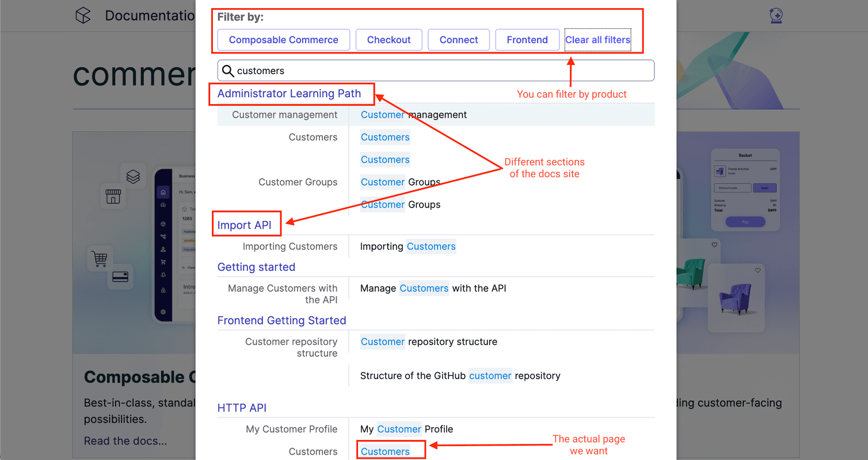Click the heart icon on the teal chair
Image resolution: width=868 pixels, height=460 pixels.
pos(714,244)
